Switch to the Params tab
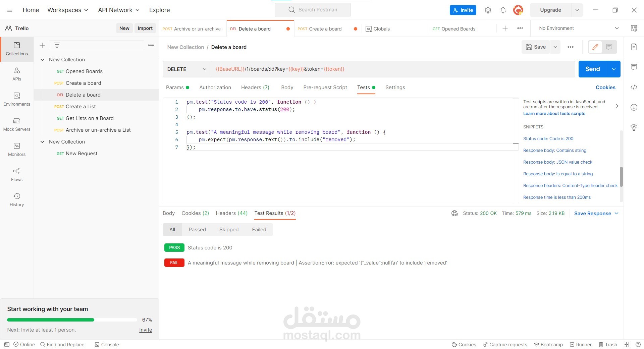Screen dimensions: 644x349 click(177, 88)
